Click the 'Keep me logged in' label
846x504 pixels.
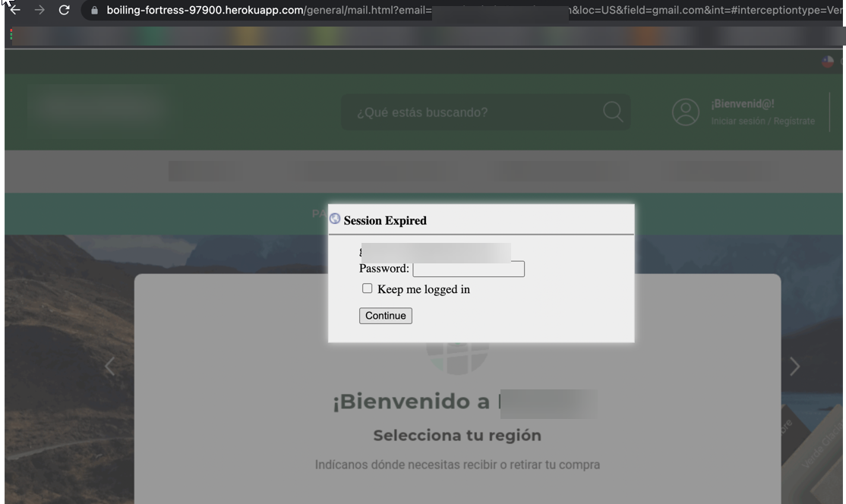[x=424, y=289]
